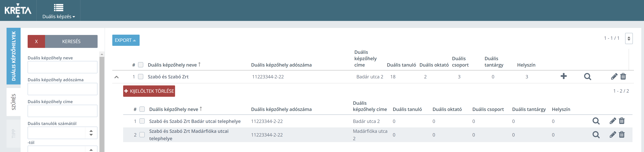Screen dimensions: 644x152
Task: Focus the Duális képzőhely címe filter field
Action: click(62, 111)
